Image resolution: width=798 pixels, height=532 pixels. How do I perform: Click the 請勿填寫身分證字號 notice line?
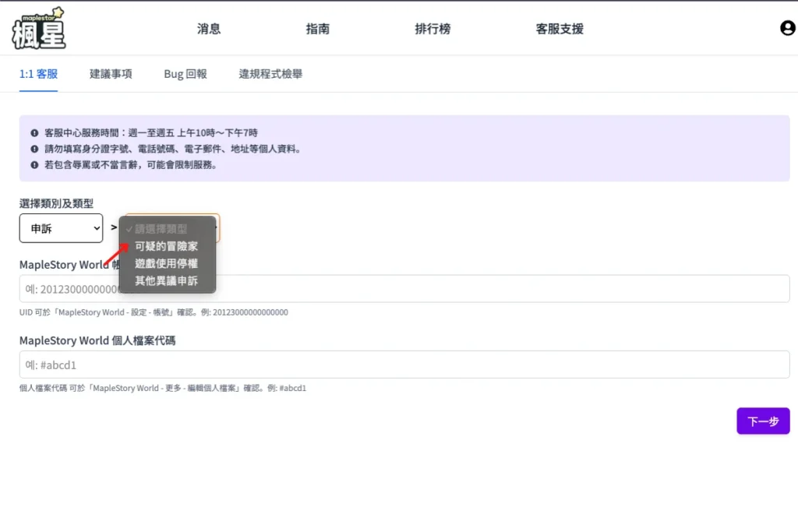coord(174,149)
